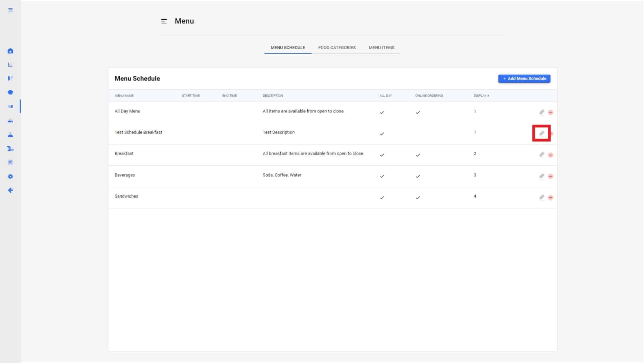Click the Start Time column header
The width and height of the screenshot is (644, 363).
click(x=191, y=96)
